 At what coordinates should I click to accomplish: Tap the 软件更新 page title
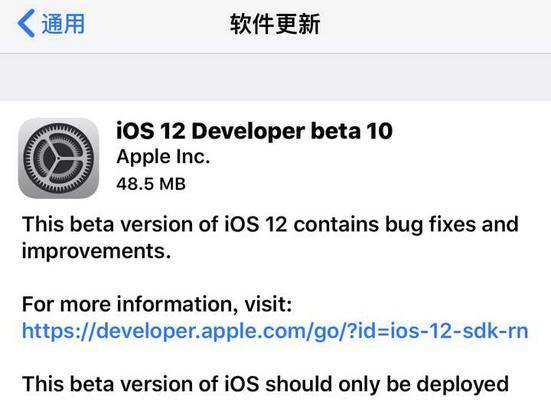(x=275, y=24)
